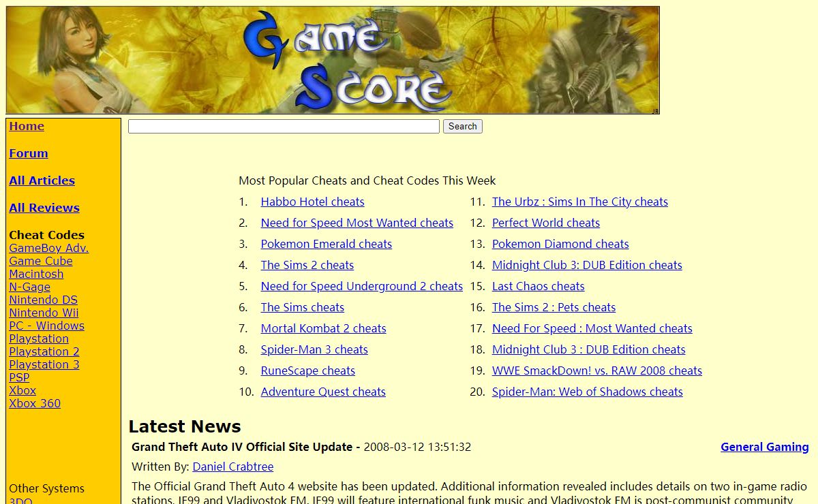Open Adventure Quest cheats
Image resolution: width=818 pixels, height=504 pixels.
click(323, 392)
